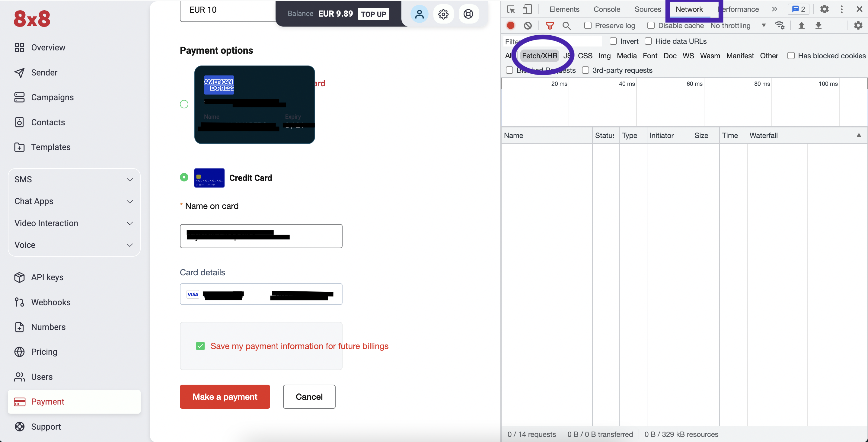Expand the Chat Apps section
The width and height of the screenshot is (868, 442).
(74, 201)
